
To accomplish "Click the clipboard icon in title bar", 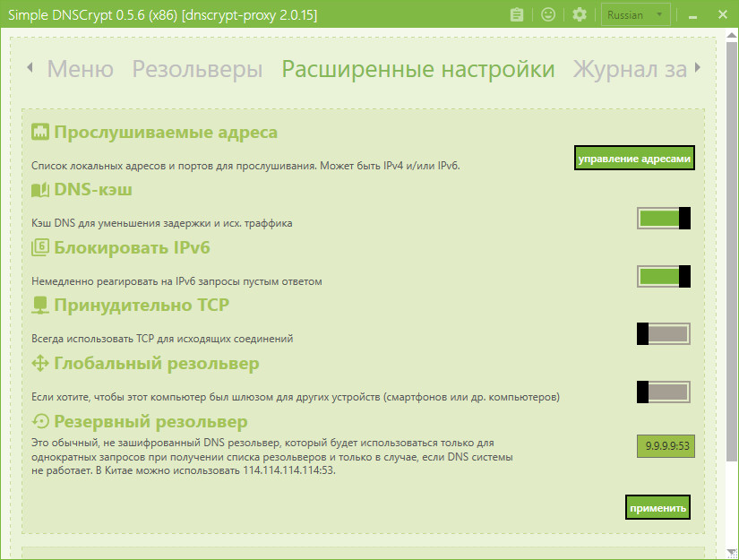I will point(517,14).
